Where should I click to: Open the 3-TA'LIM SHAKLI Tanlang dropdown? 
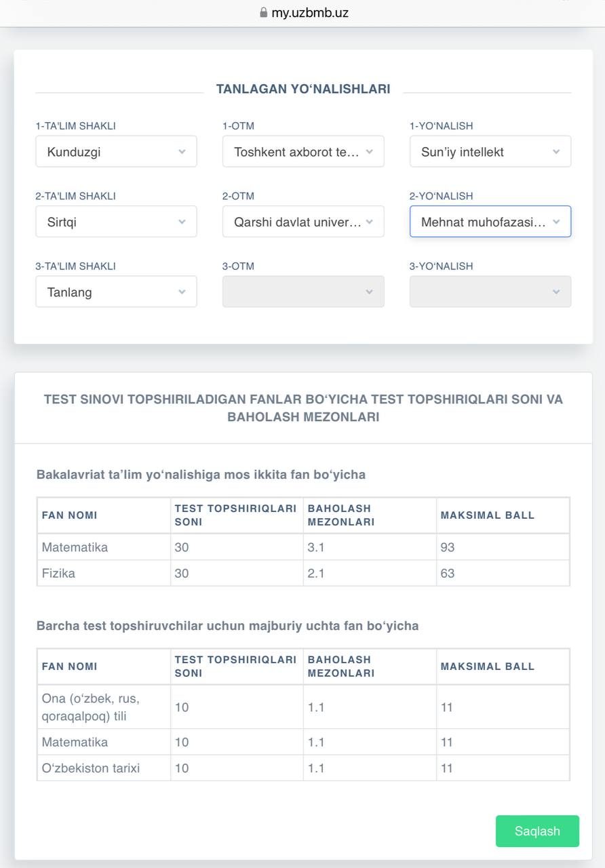click(x=116, y=292)
